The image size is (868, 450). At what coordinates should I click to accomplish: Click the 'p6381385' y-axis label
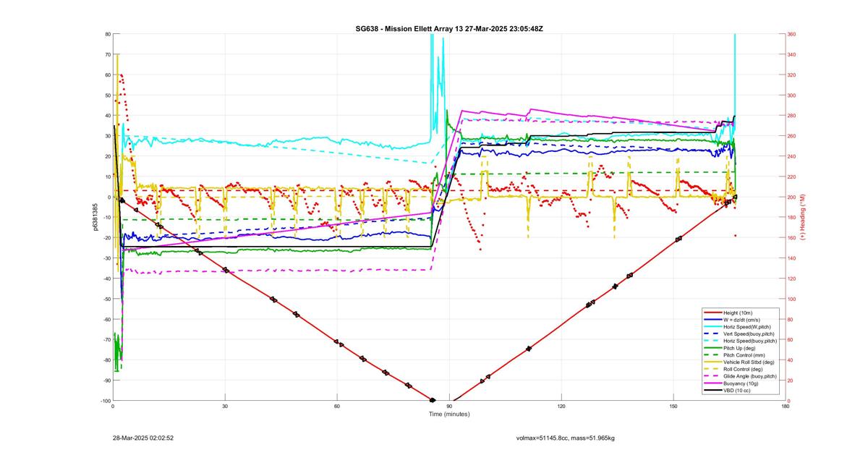coord(95,217)
